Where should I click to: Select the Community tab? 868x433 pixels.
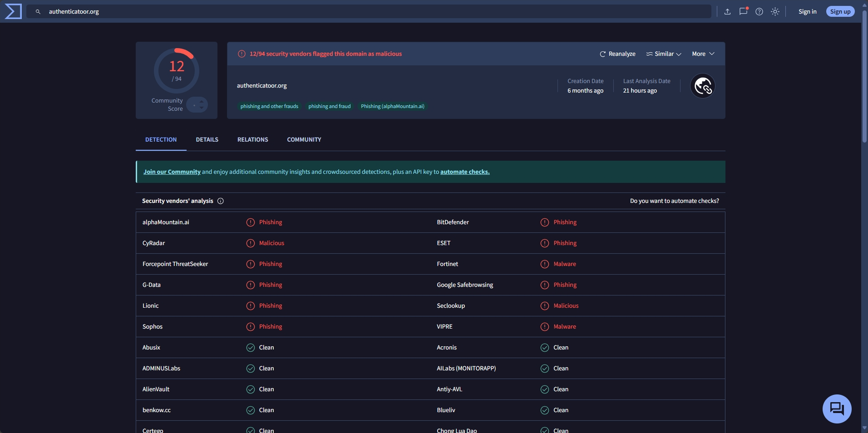click(x=304, y=140)
